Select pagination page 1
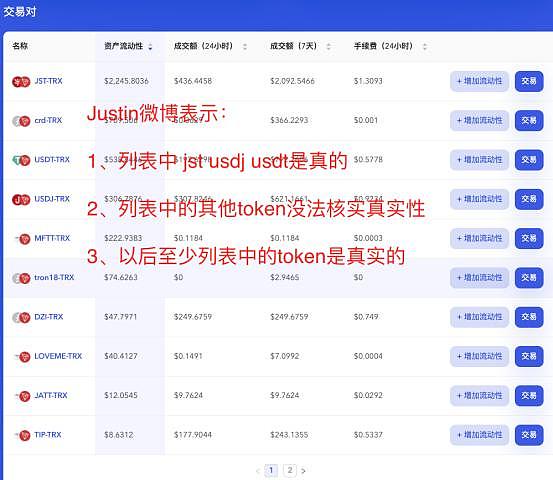This screenshot has height=480, width=553. pyautogui.click(x=271, y=470)
